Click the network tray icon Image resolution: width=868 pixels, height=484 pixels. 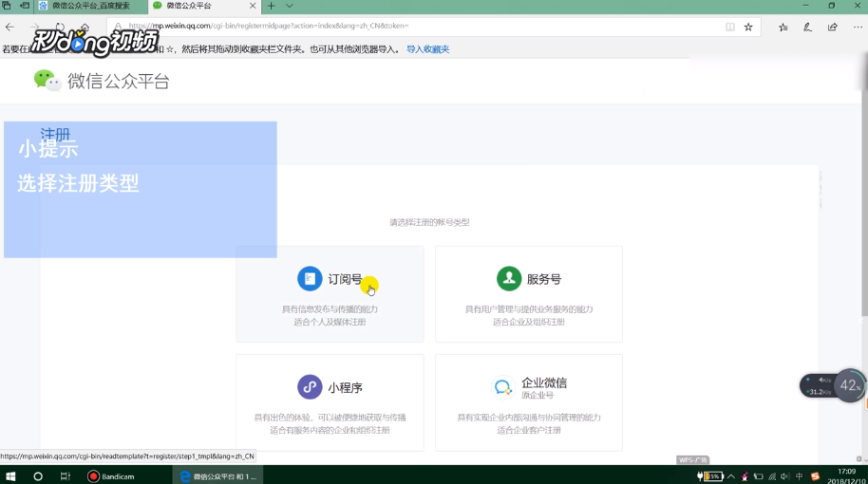click(772, 475)
